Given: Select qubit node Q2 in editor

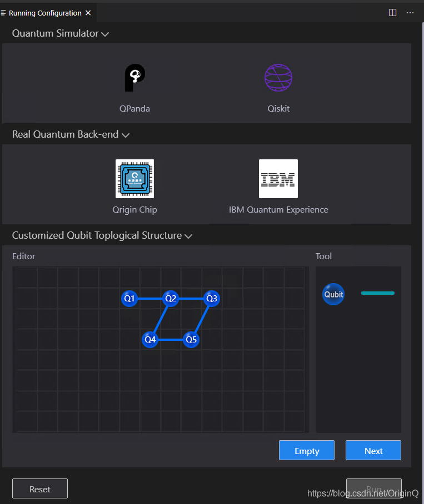Looking at the screenshot, I should click(171, 299).
